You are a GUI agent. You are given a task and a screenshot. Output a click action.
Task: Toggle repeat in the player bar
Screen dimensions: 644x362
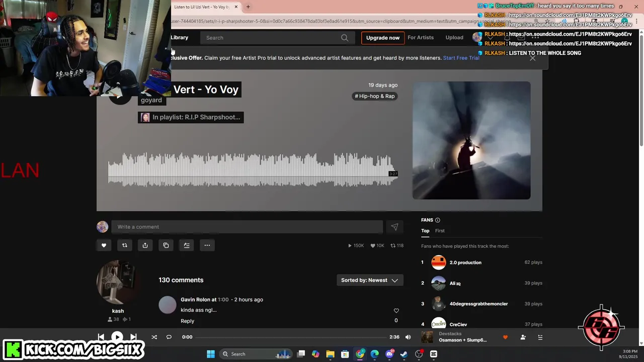(169, 337)
